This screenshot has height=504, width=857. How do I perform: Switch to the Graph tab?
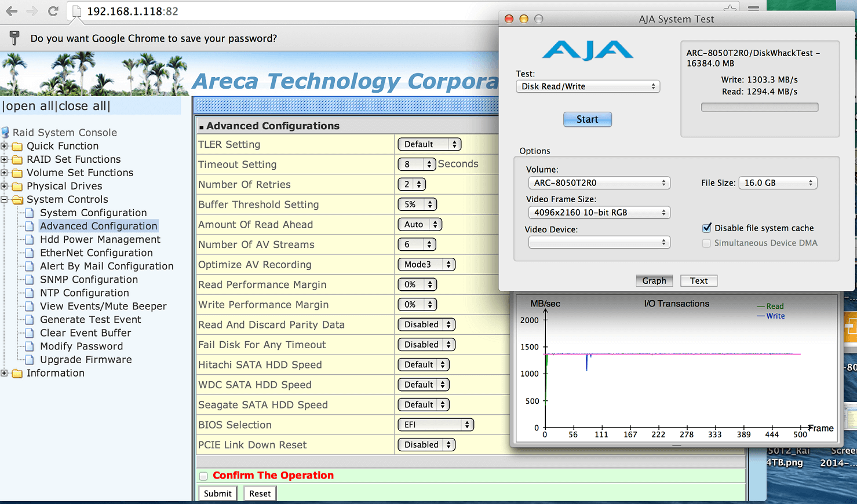pos(654,280)
